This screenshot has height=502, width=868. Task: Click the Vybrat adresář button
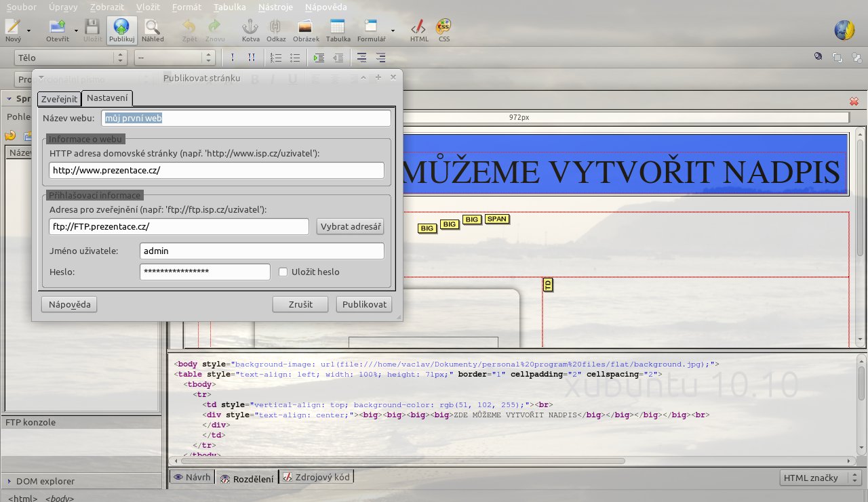pyautogui.click(x=350, y=226)
